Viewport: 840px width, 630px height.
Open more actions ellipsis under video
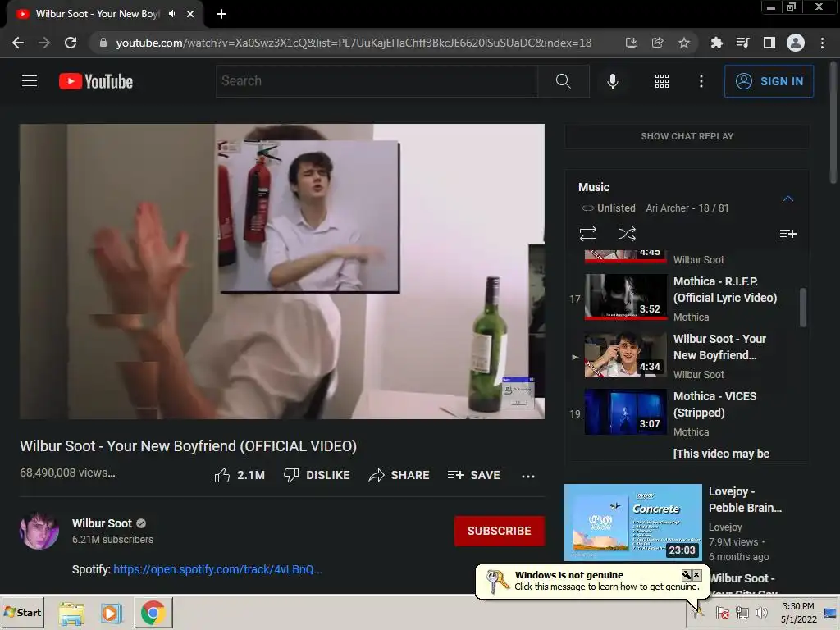tap(527, 476)
